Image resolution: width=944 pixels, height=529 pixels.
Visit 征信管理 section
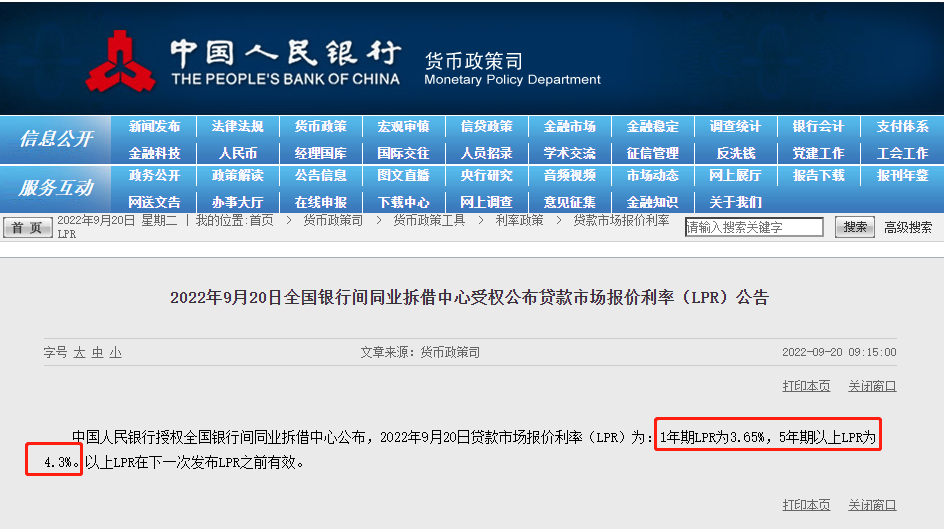pyautogui.click(x=653, y=153)
